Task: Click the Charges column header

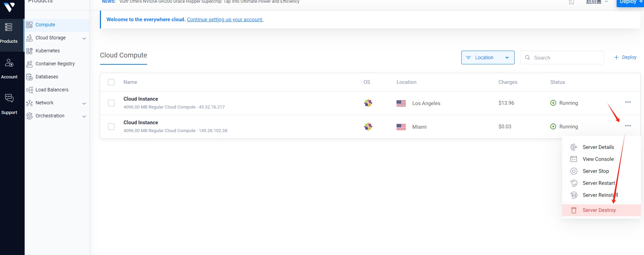Action: tap(508, 82)
